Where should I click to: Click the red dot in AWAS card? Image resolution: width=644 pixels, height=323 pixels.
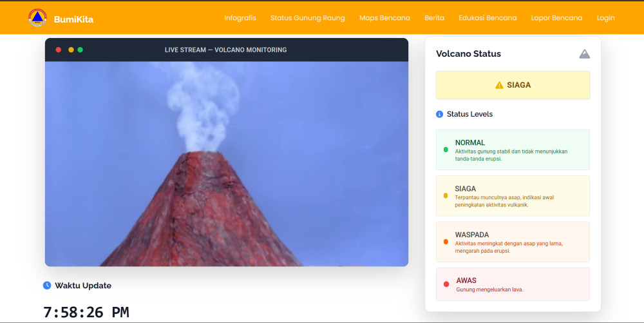tap(446, 284)
